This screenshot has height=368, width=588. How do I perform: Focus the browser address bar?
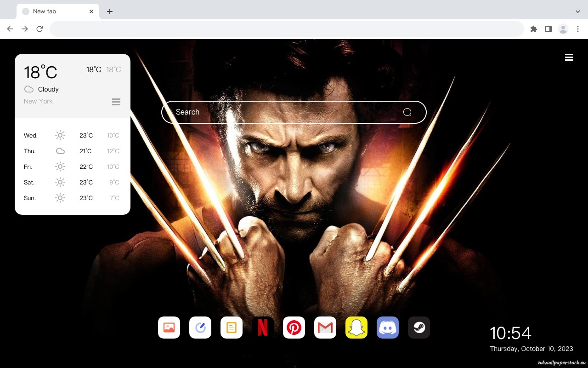pos(287,29)
